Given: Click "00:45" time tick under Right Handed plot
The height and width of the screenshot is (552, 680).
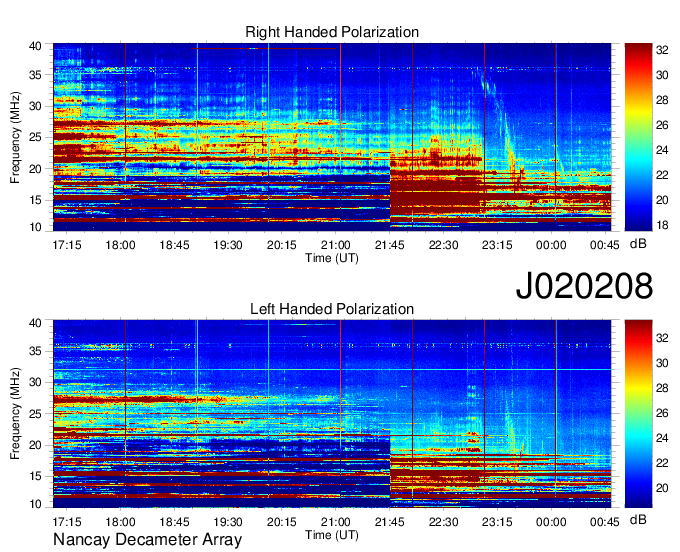Looking at the screenshot, I should pos(605,245).
